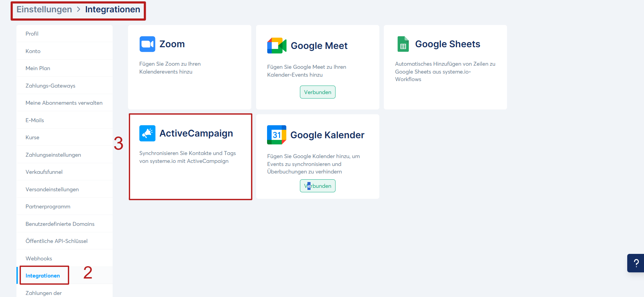This screenshot has height=297, width=644.
Task: Click Einstellungen breadcrumb link
Action: click(44, 9)
